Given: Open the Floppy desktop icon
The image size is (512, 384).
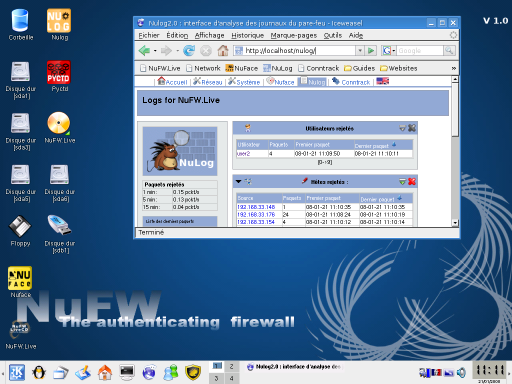Looking at the screenshot, I should [x=20, y=231].
